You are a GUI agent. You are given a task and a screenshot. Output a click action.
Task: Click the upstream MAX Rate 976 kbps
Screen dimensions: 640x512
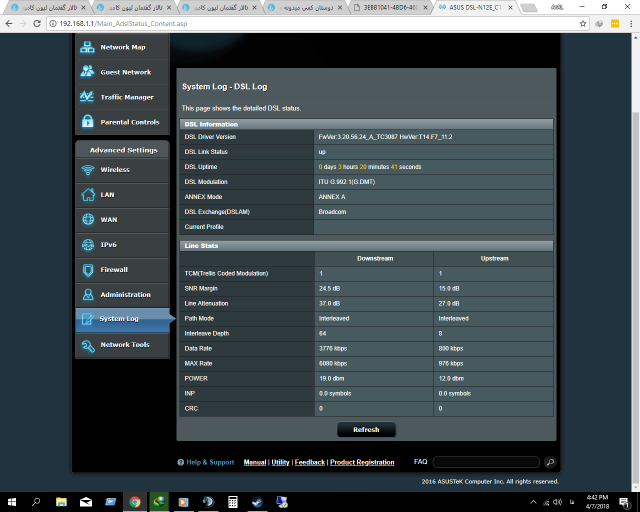(451, 364)
